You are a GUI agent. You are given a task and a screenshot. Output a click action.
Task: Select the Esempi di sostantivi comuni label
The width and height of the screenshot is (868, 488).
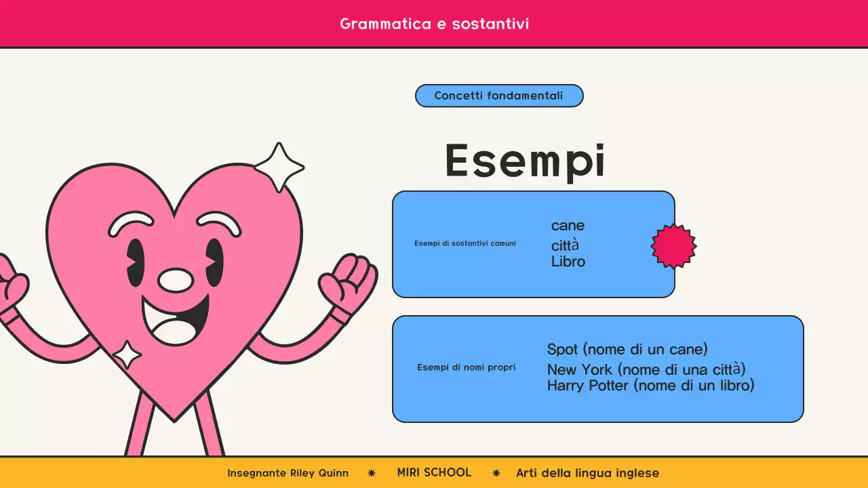[465, 243]
